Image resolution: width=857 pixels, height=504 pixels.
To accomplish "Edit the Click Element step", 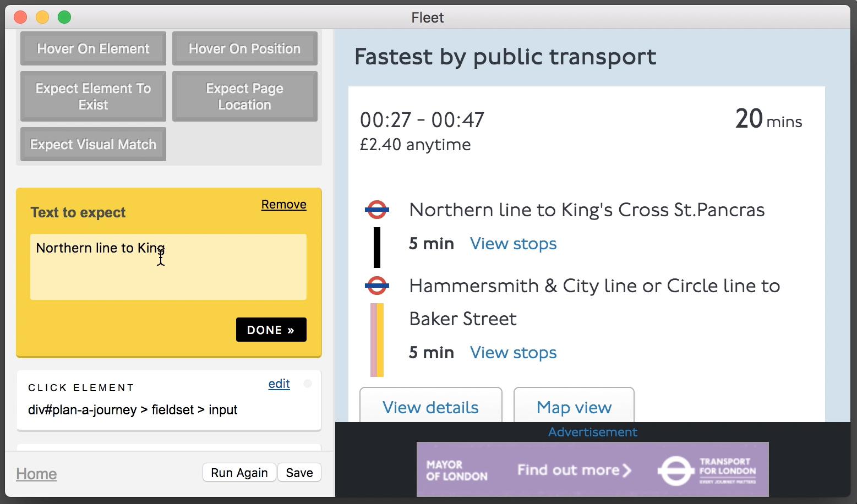I will 279,384.
